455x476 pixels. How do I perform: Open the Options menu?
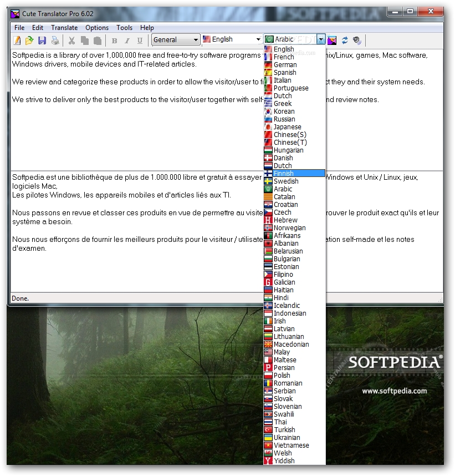(x=97, y=28)
